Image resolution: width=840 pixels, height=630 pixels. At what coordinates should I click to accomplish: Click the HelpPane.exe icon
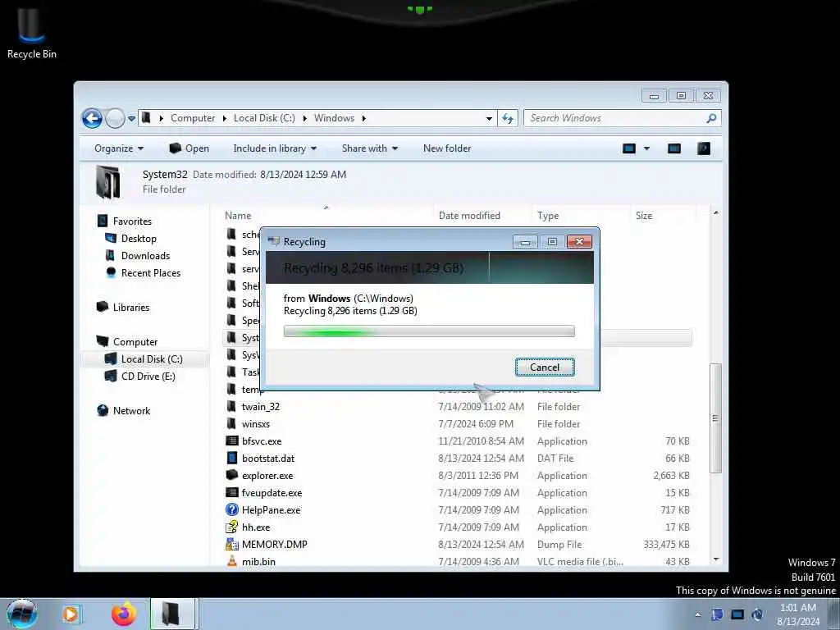pos(232,510)
